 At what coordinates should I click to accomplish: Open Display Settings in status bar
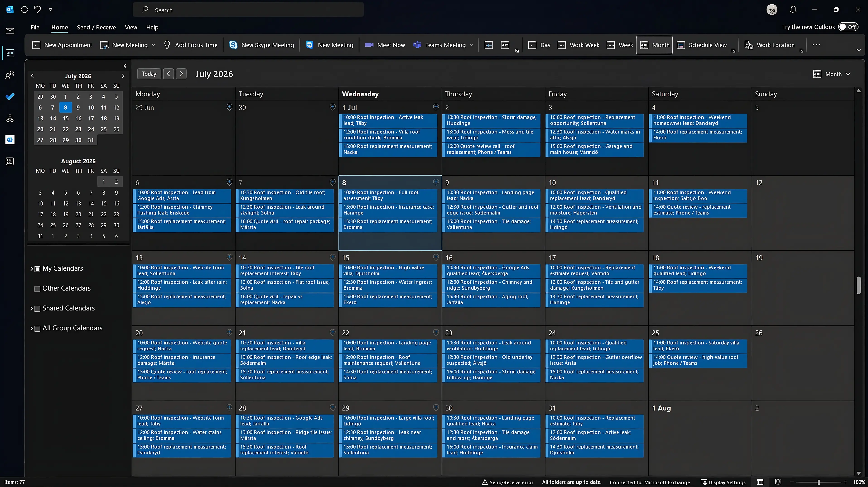click(x=723, y=482)
